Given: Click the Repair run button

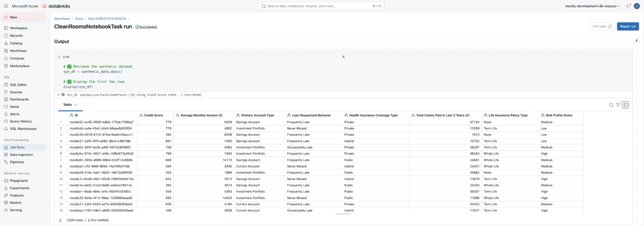Looking at the screenshot, I should (x=628, y=26).
